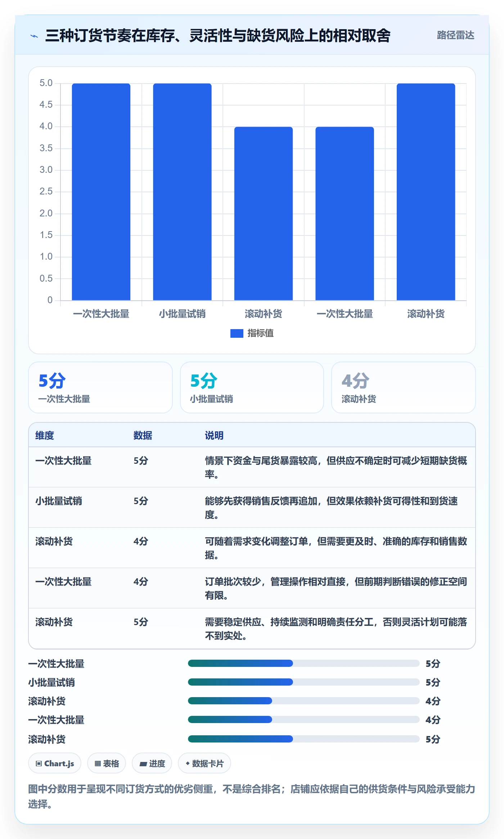The height and width of the screenshot is (839, 504).
Task: Click the bar icon in 进度 chip
Action: pyautogui.click(x=143, y=764)
